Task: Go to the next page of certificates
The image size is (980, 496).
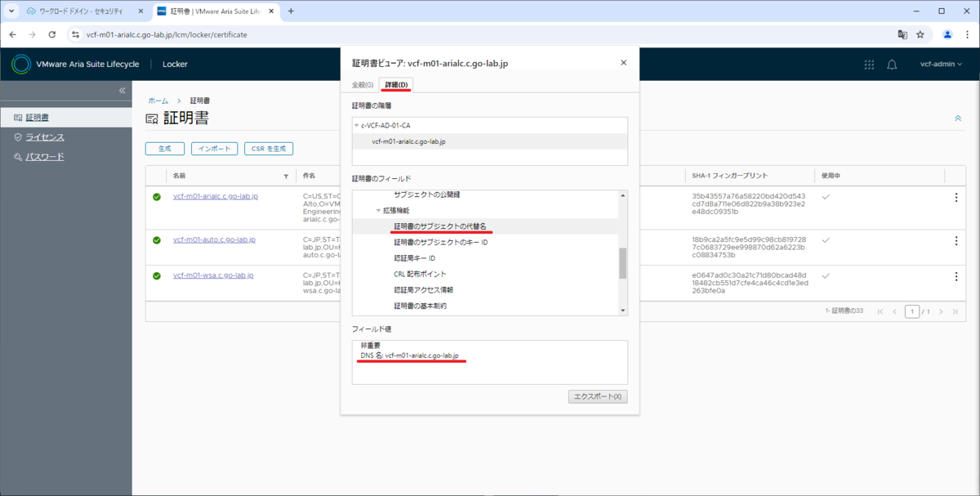Action: tap(941, 311)
